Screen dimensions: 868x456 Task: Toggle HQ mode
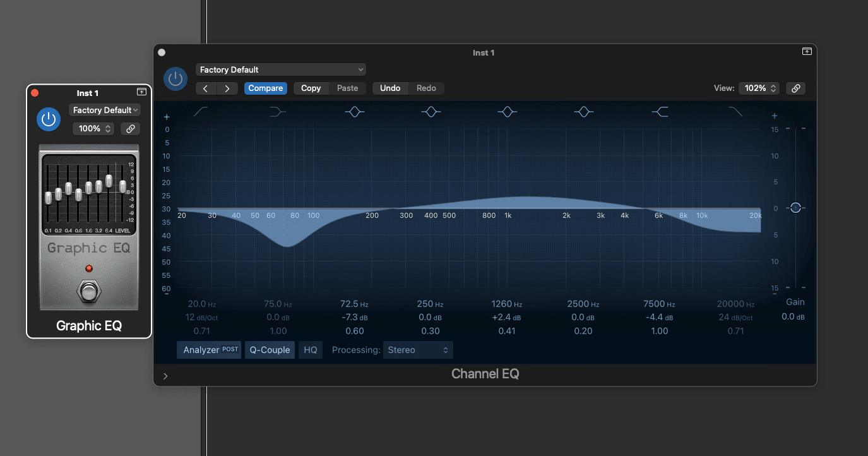(311, 350)
